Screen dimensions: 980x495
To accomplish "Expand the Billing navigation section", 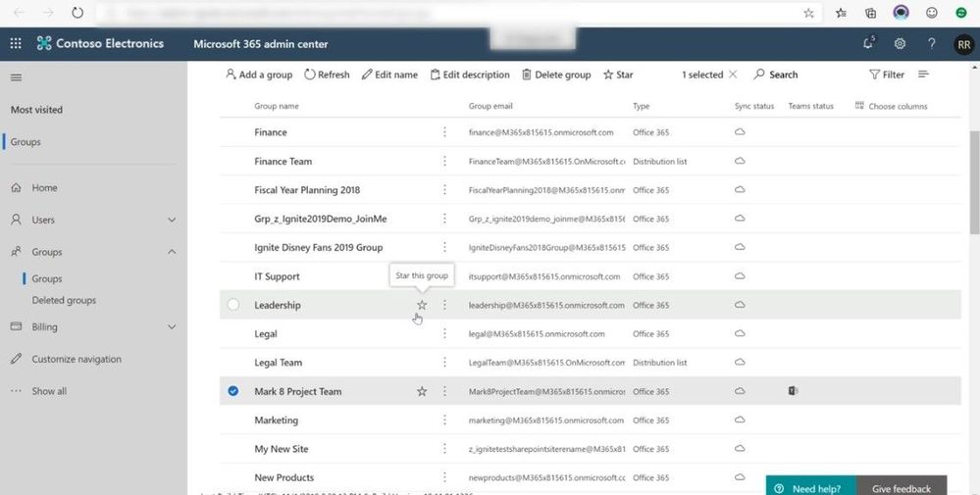I will (x=172, y=327).
